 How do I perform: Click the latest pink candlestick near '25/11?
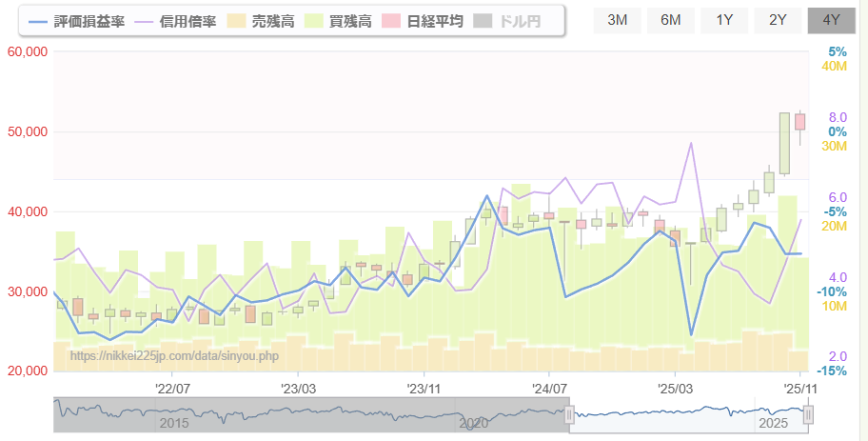800,122
